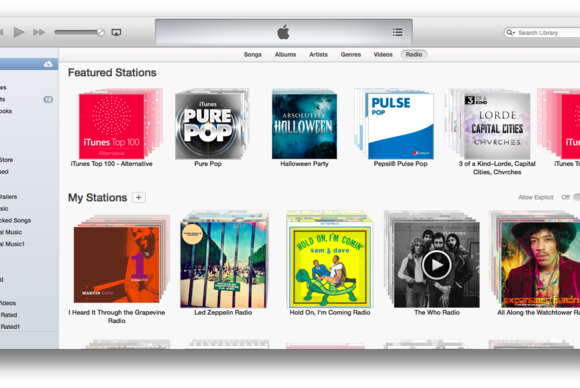Switch to the Albums tab
The height and width of the screenshot is (388, 580).
[285, 54]
